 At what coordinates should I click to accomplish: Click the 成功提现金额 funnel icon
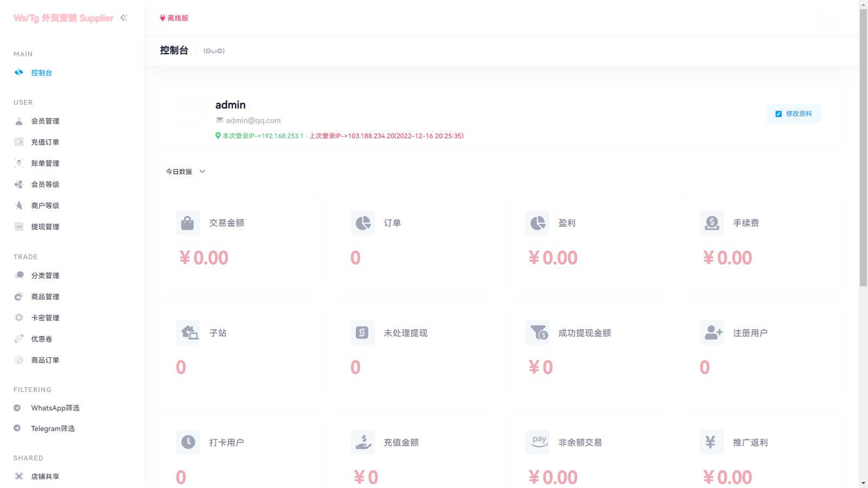(537, 332)
